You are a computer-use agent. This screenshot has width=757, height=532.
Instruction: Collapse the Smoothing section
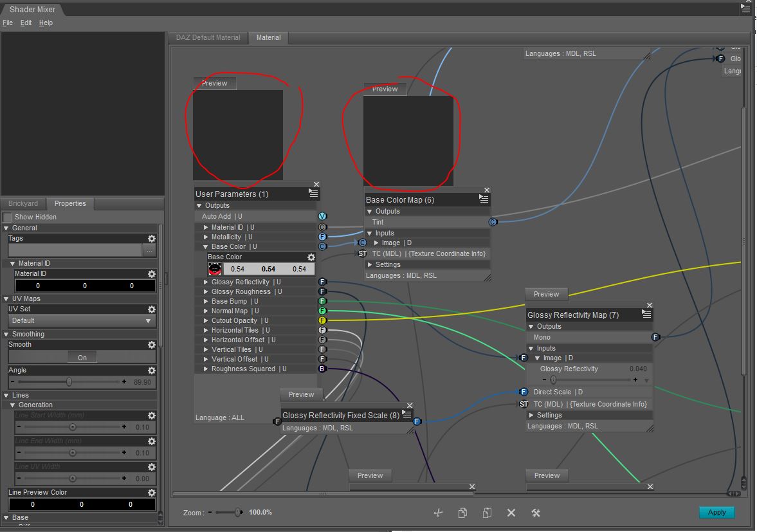[6, 334]
